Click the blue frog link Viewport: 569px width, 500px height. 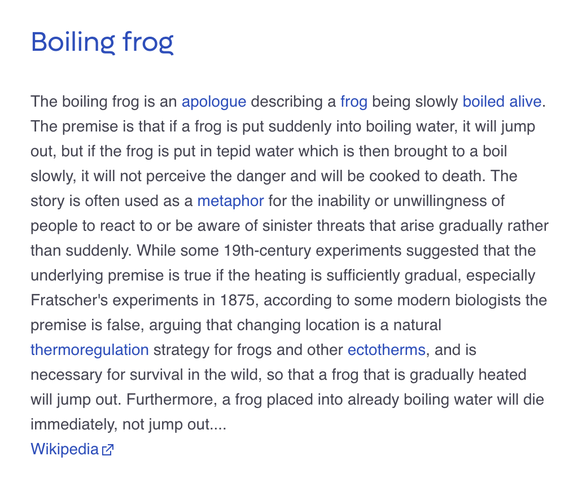tap(354, 102)
